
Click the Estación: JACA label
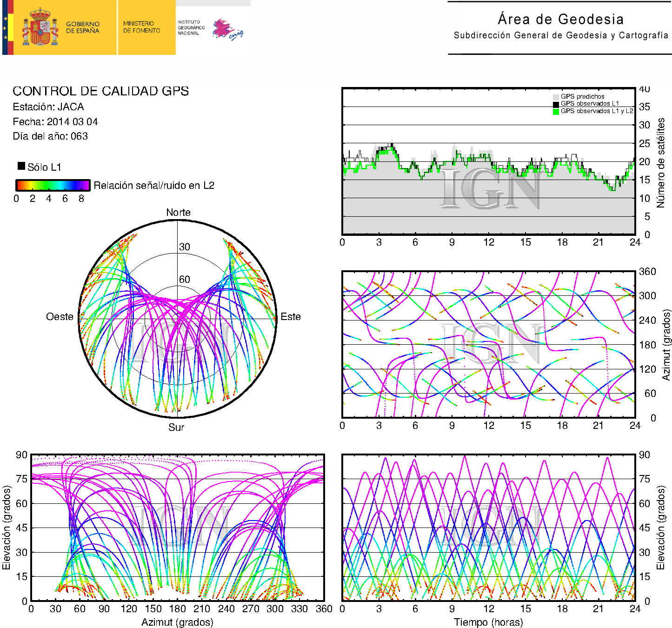[48, 107]
